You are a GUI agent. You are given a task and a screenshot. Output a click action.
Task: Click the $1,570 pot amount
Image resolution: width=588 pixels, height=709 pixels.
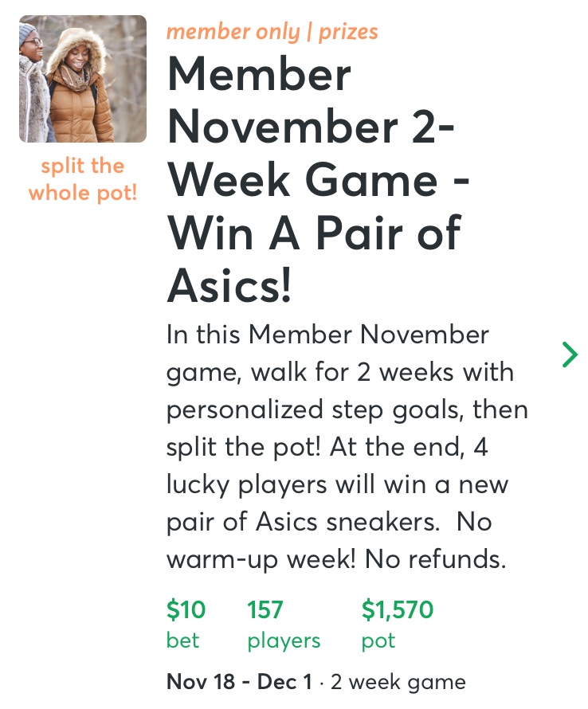[398, 610]
